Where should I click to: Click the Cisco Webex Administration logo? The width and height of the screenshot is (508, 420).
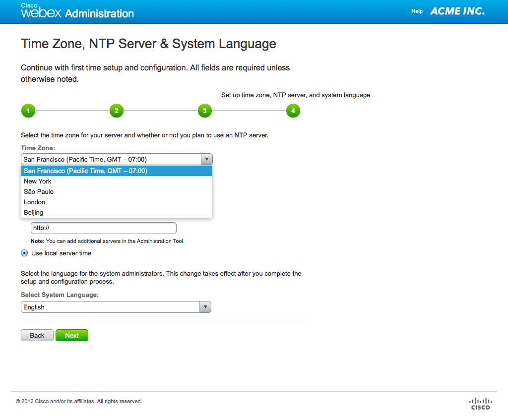click(77, 11)
